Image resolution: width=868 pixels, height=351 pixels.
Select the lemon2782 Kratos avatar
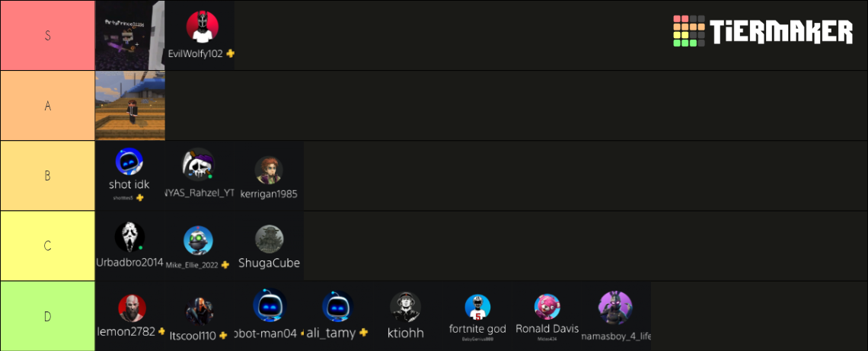(132, 308)
